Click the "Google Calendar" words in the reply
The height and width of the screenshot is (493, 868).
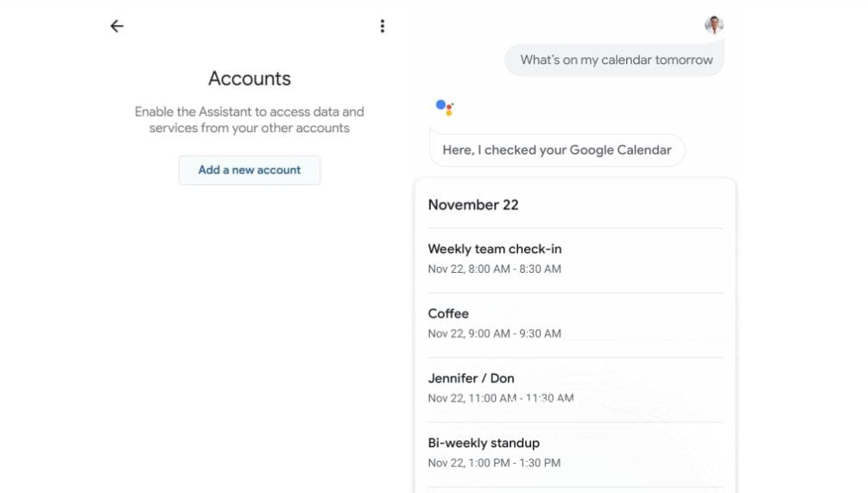pyautogui.click(x=620, y=150)
